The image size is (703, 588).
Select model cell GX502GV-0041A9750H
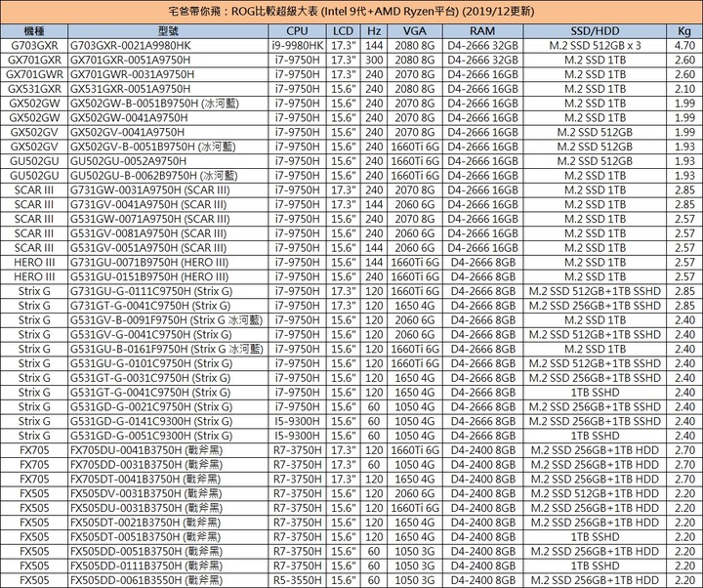click(168, 132)
